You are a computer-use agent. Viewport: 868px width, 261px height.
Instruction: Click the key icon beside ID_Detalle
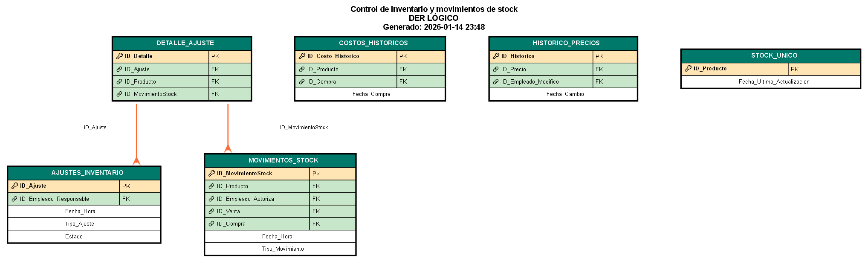point(119,56)
